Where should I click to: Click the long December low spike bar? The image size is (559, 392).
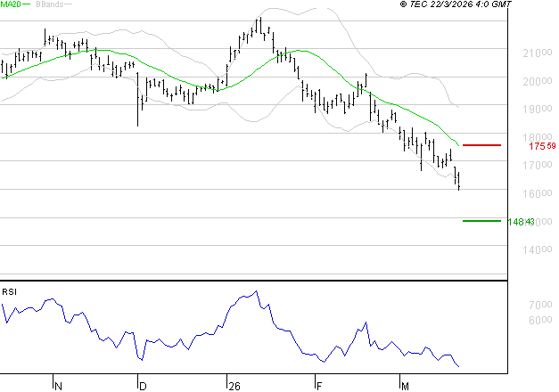click(x=138, y=99)
